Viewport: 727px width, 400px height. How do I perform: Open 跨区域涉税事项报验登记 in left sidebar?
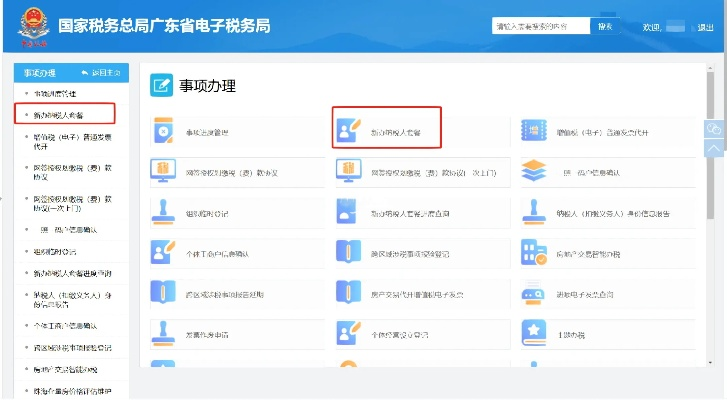(x=72, y=348)
